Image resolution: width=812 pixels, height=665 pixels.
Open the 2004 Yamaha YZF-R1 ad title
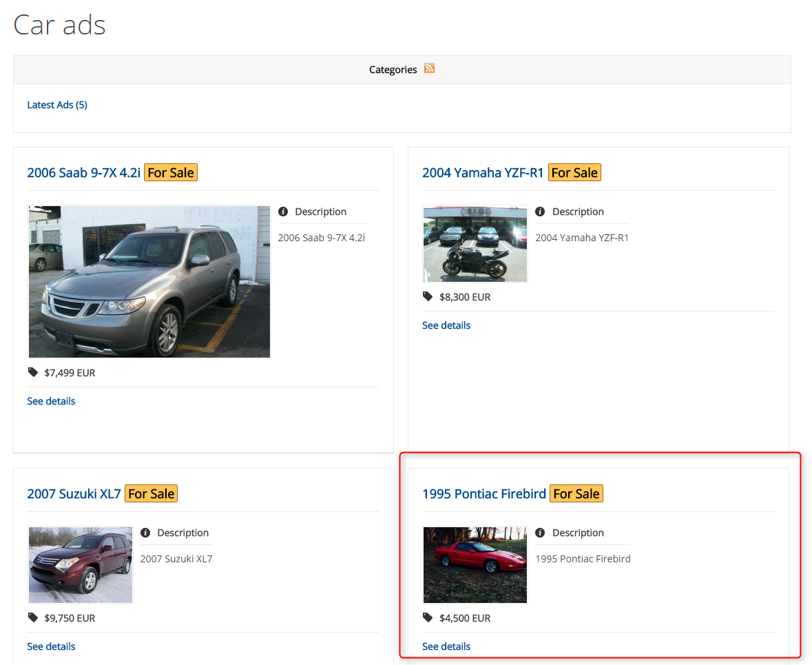pyautogui.click(x=483, y=172)
